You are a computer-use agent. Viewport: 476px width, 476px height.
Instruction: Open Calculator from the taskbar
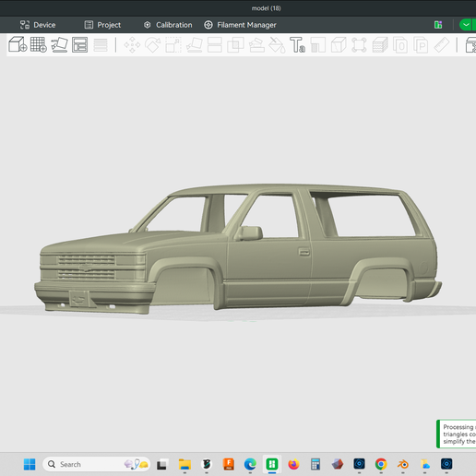(x=315, y=464)
